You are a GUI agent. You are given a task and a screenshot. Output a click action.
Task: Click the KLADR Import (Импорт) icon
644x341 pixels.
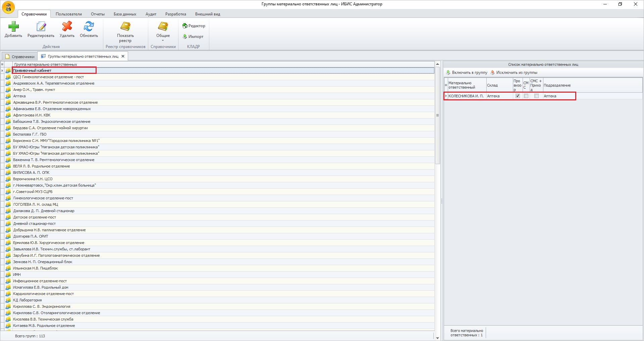[185, 37]
